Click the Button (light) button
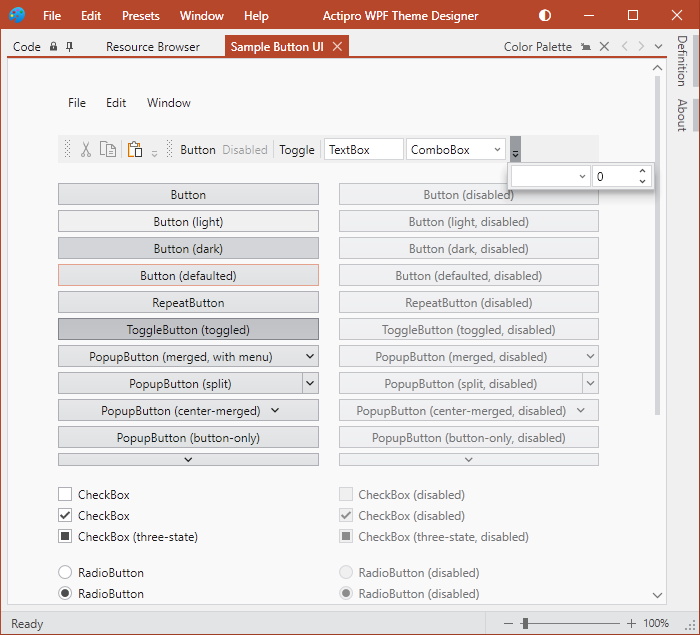Image resolution: width=700 pixels, height=635 pixels. click(188, 221)
